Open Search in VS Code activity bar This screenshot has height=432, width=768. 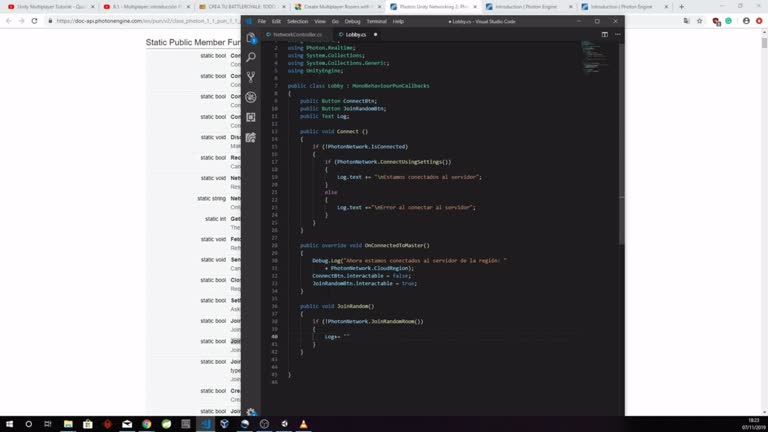click(x=251, y=57)
